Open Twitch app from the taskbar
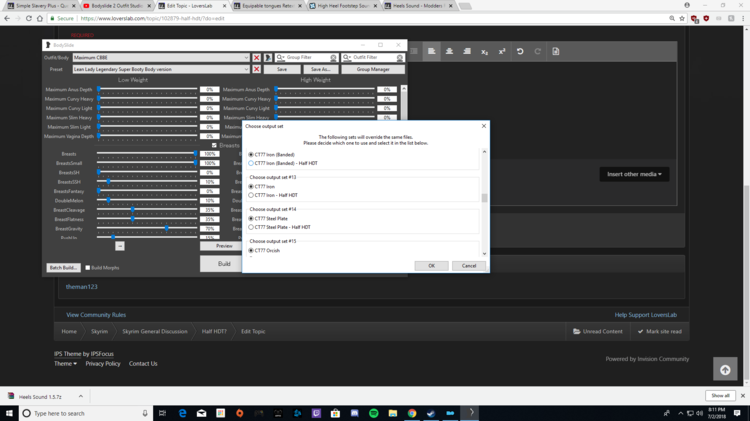 (316, 413)
